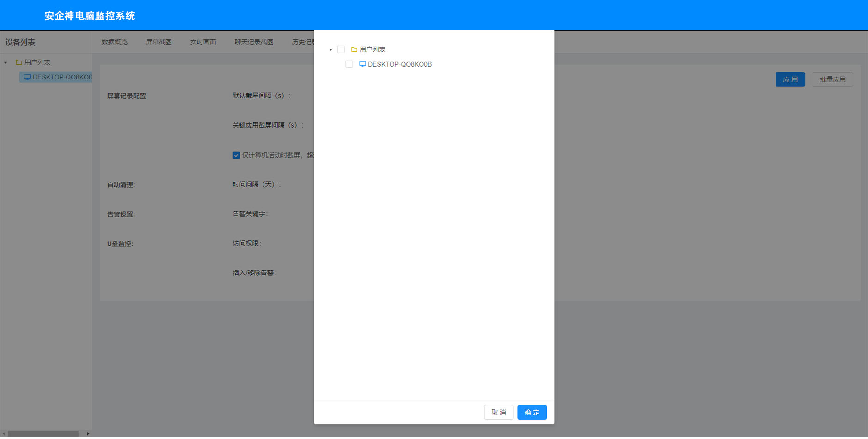Viewport: 868px width, 439px height.
Task: Click the 取消 button
Action: 499,412
